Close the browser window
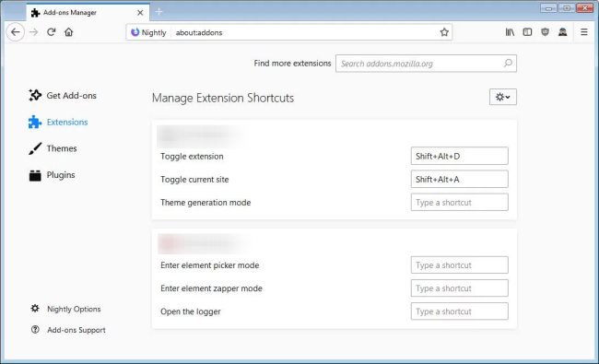 point(585,8)
